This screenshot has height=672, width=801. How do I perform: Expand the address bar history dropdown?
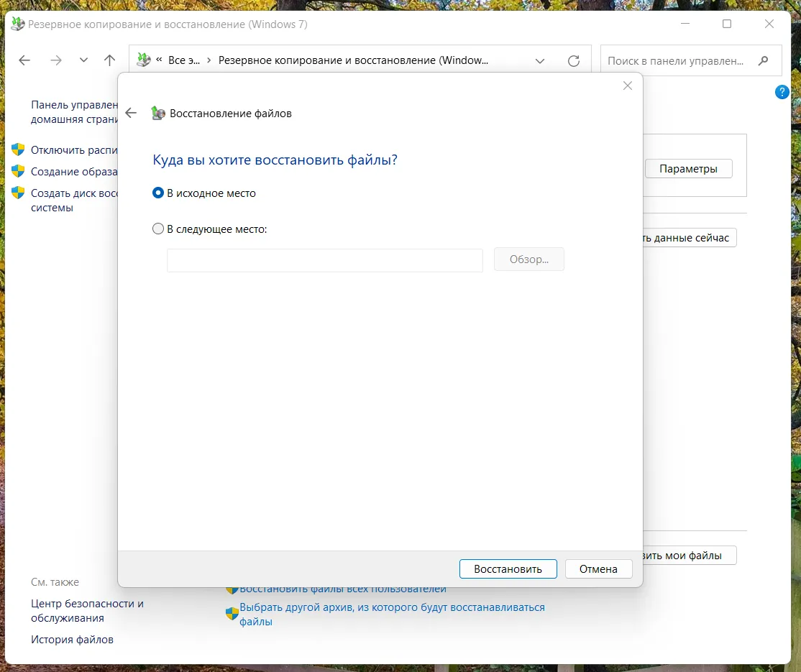(x=540, y=61)
